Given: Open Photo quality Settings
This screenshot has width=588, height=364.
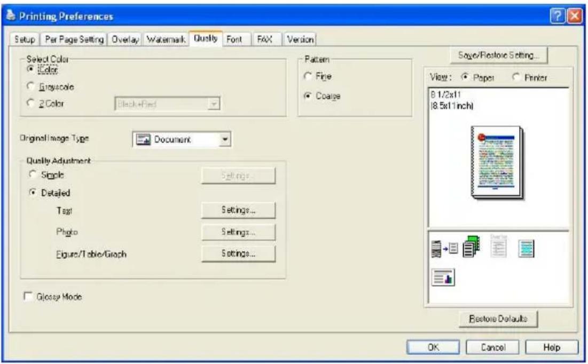Looking at the screenshot, I should click(x=238, y=232).
